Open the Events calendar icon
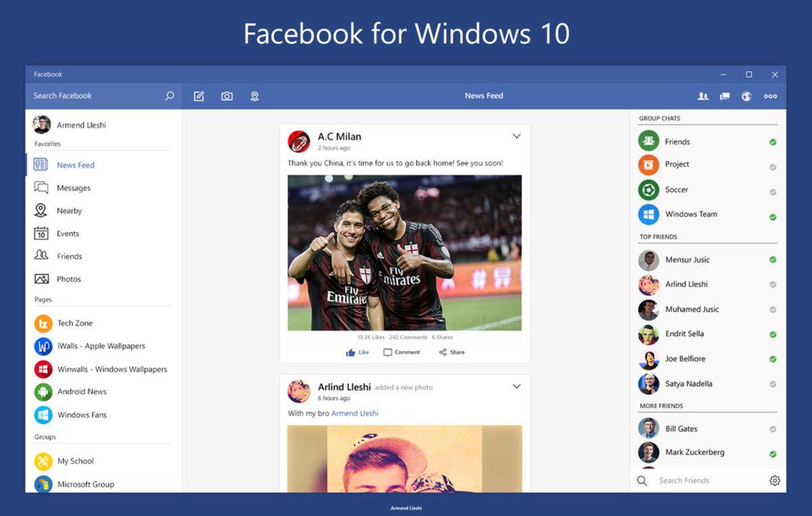Viewport: 812px width, 516px height. pos(40,233)
